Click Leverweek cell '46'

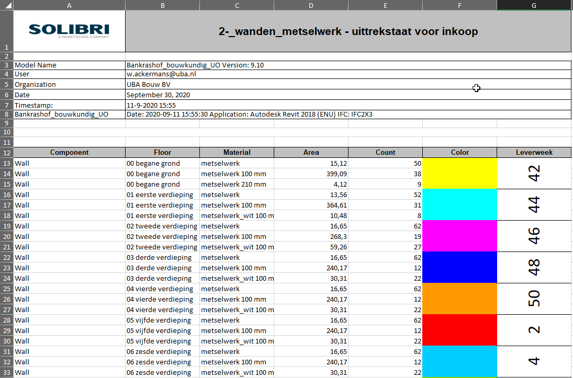point(534,236)
